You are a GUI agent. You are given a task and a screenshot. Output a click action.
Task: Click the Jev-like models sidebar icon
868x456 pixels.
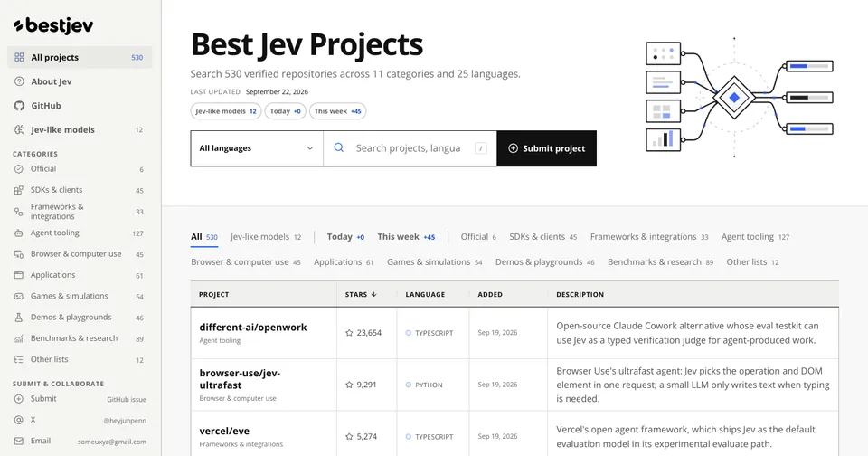19,129
